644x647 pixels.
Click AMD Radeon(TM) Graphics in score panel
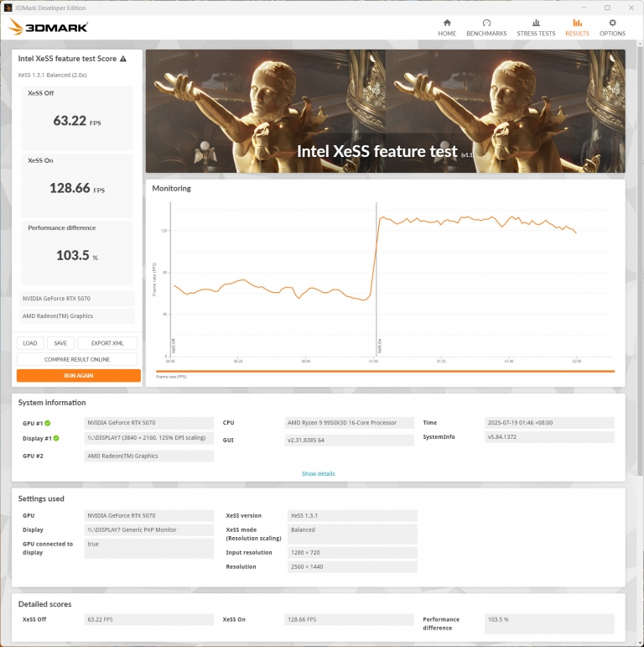pyautogui.click(x=77, y=316)
